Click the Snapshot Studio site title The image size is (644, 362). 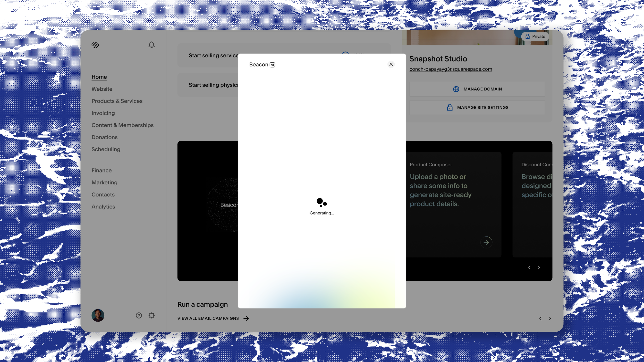[x=438, y=59]
